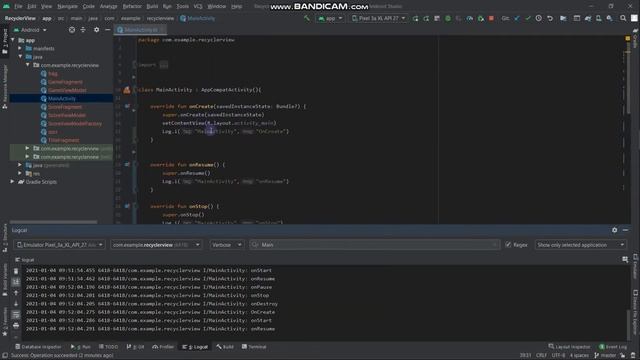
Task: Click MainActivity breadcrumb in navigation bar
Action: (x=198, y=18)
